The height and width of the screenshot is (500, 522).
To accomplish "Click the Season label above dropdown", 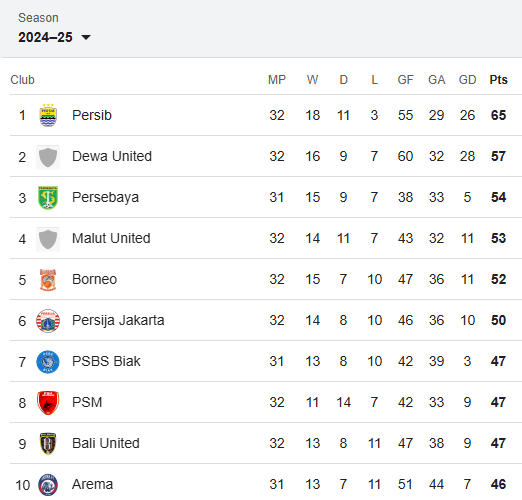I will pyautogui.click(x=38, y=18).
